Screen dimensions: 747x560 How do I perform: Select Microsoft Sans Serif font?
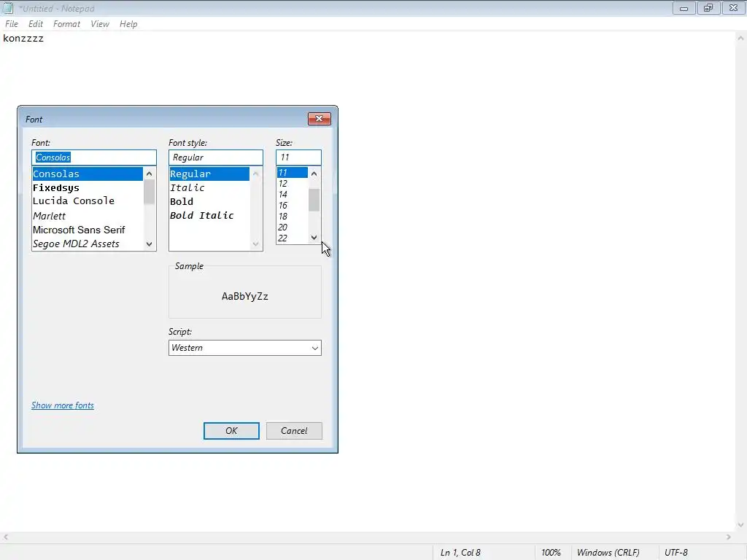tap(88, 230)
